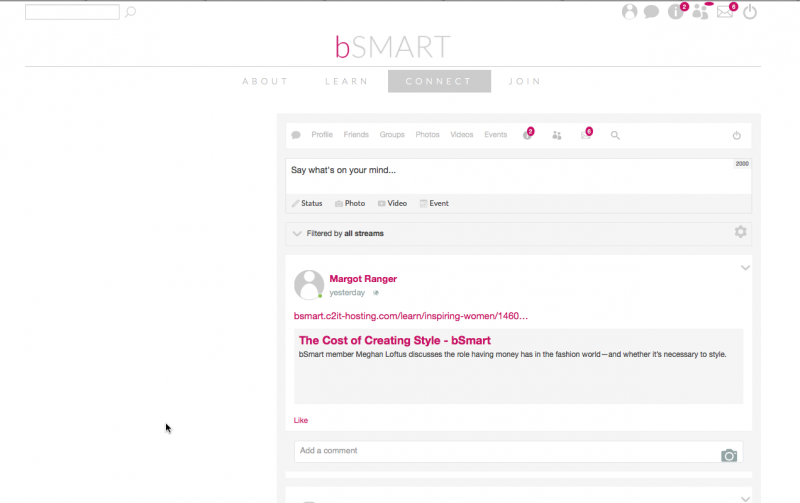The image size is (800, 503).
Task: Open Margot Ranger's profile link
Action: coord(363,279)
